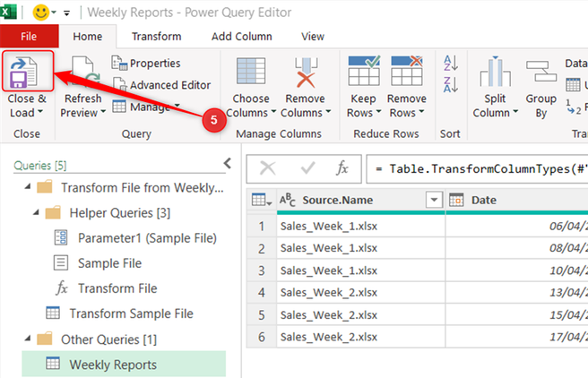Click the Excel application icon

(8, 12)
